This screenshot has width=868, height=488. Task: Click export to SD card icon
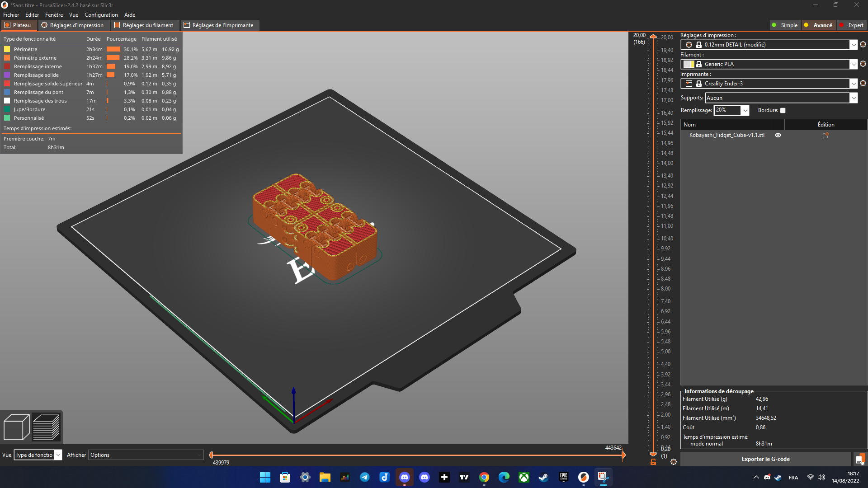(859, 459)
